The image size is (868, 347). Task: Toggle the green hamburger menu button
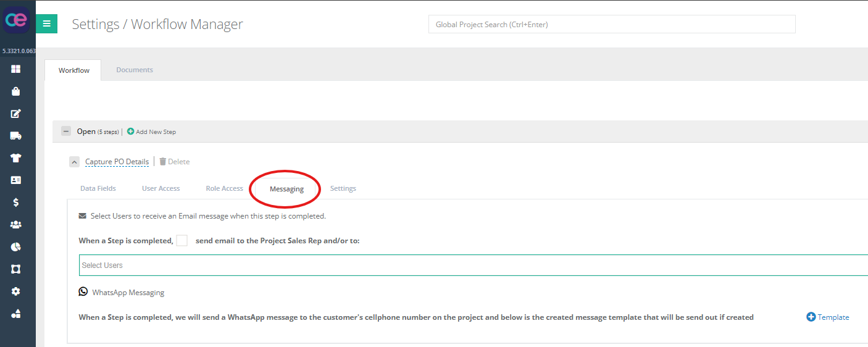pyautogui.click(x=46, y=24)
